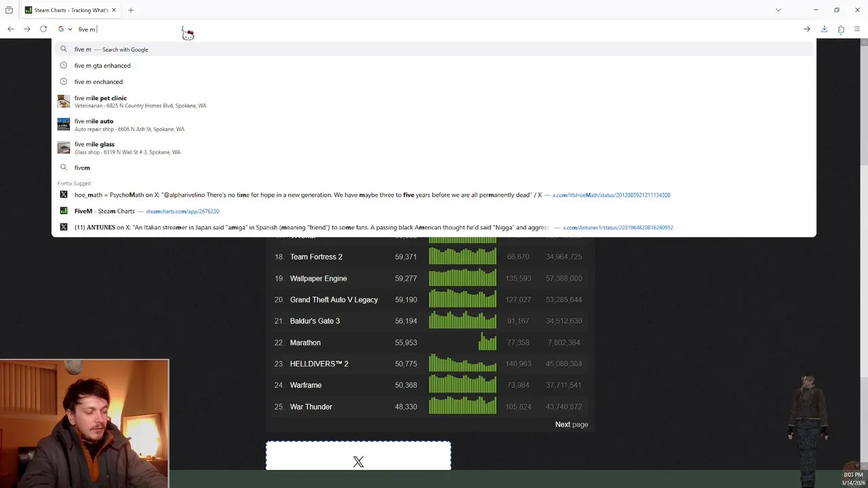Go back to previous page
Image resolution: width=868 pixels, height=488 pixels.
(x=11, y=29)
